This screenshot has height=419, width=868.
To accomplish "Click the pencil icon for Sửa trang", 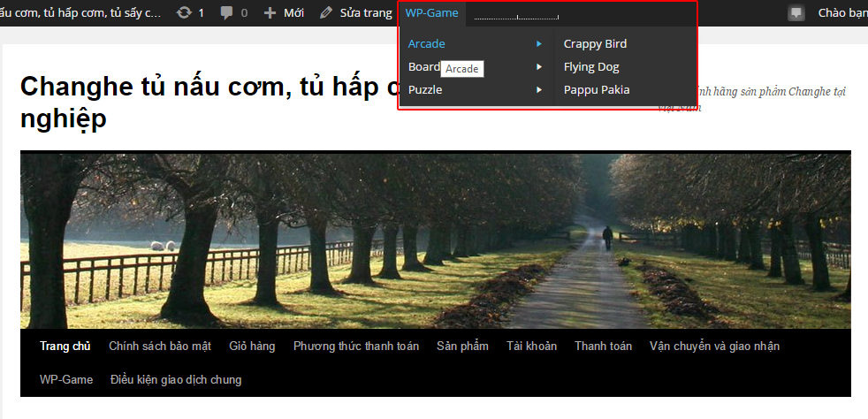I will (x=327, y=12).
